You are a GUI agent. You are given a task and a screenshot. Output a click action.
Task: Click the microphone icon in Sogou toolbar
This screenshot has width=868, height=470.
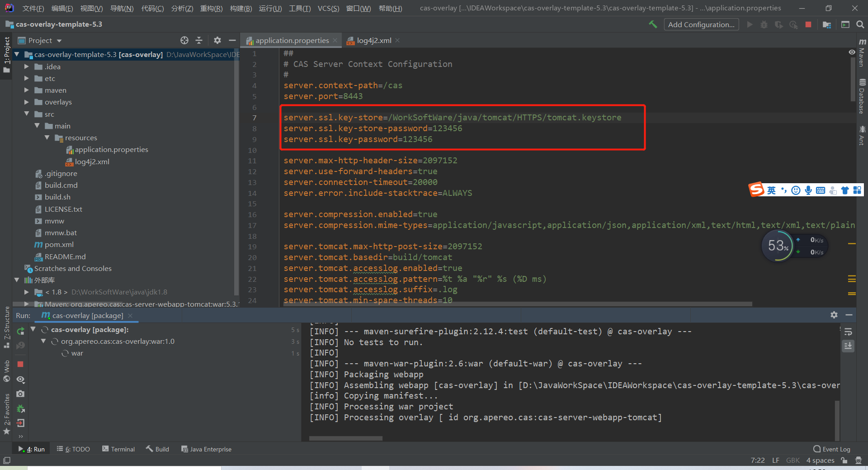pos(808,190)
